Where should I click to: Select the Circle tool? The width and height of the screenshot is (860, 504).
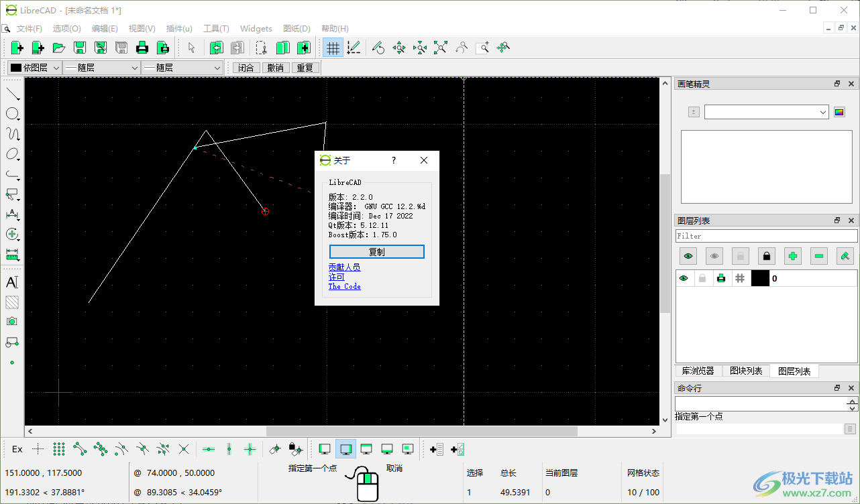12,114
